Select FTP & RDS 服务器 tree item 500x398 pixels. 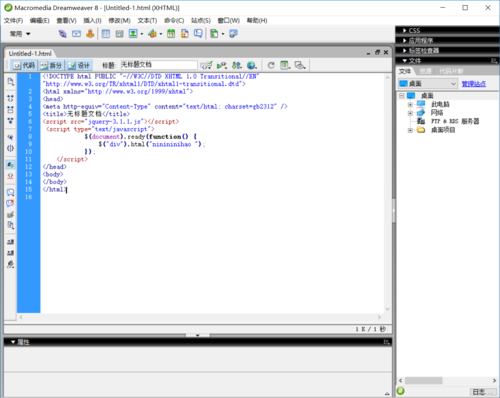click(x=455, y=121)
